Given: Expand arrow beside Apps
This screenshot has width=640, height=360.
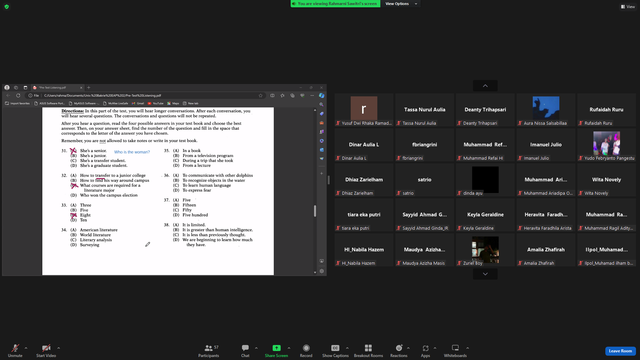Looking at the screenshot, I should click(435, 348).
